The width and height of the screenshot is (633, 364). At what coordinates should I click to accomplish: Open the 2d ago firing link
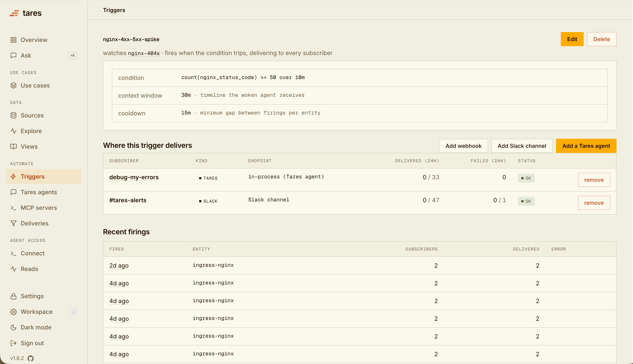point(119,266)
